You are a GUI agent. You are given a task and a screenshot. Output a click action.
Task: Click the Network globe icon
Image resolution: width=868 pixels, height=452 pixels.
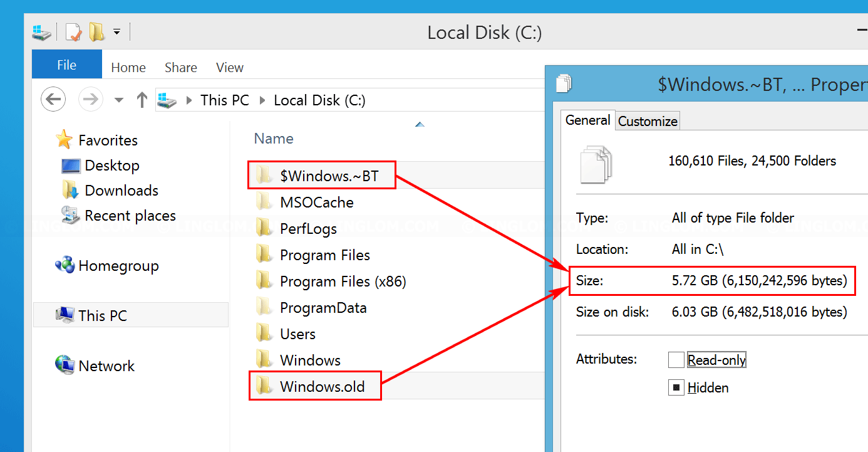click(x=65, y=365)
